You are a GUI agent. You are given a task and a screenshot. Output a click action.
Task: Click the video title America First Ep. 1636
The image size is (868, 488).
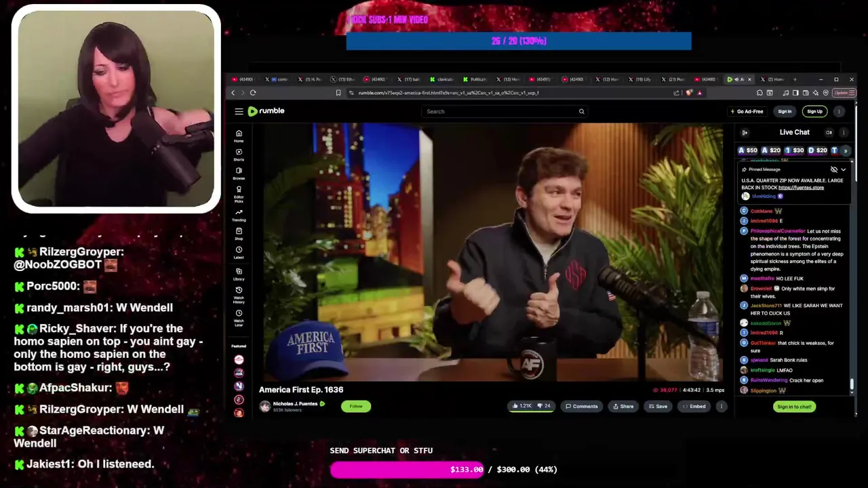click(301, 390)
